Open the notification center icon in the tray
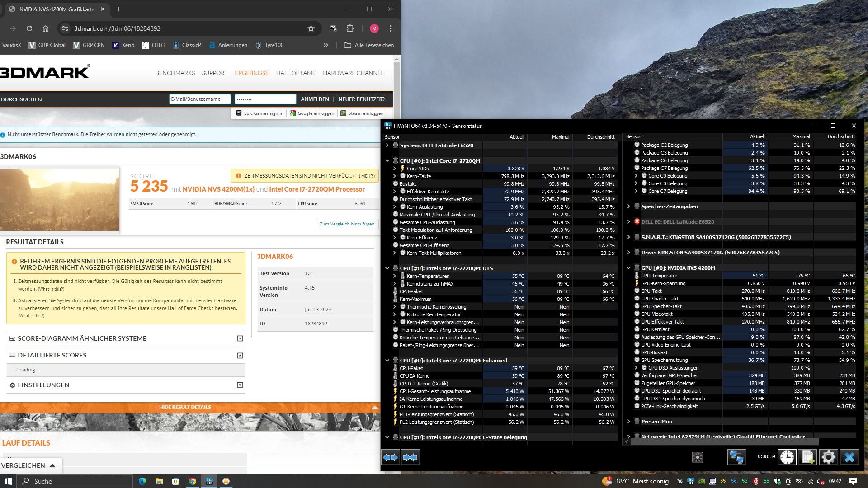Screen dimensions: 868x488 coord(853,481)
